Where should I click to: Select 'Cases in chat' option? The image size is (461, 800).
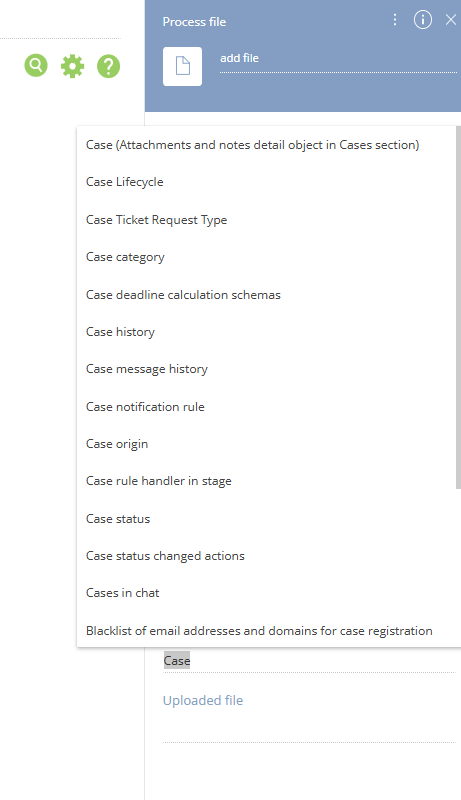(x=266, y=593)
